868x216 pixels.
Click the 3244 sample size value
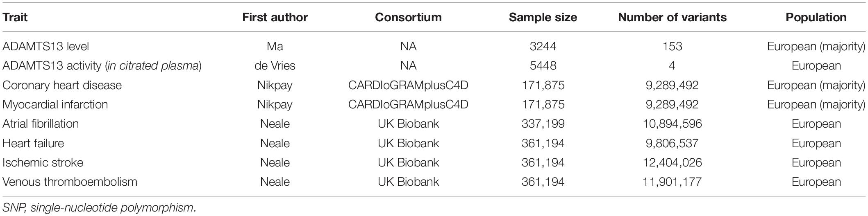[x=543, y=47]
